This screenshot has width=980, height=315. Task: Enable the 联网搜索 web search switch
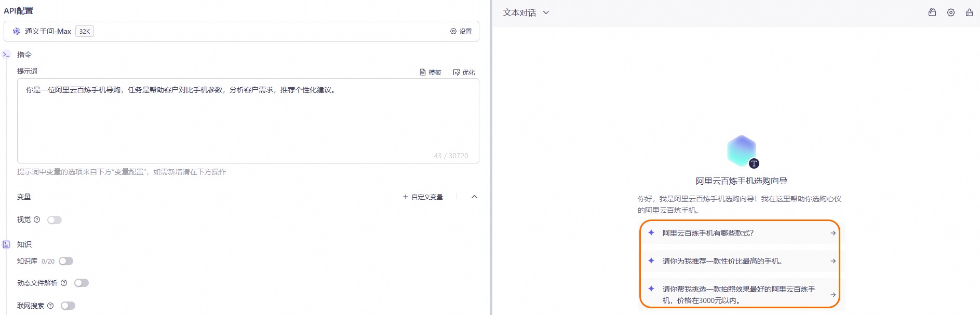tap(68, 306)
